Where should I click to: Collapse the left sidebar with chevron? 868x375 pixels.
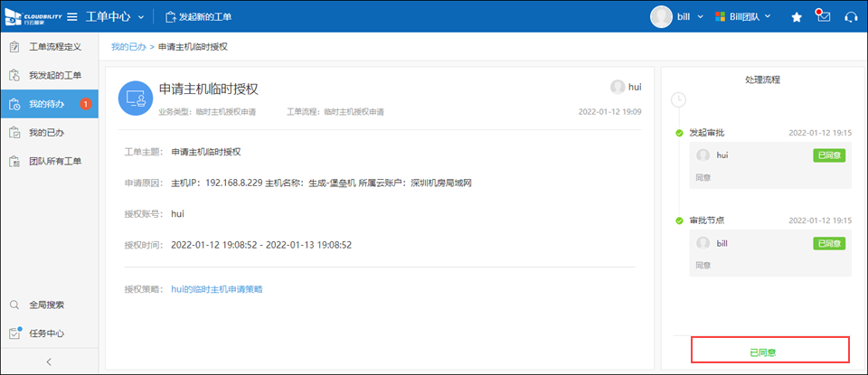click(48, 361)
